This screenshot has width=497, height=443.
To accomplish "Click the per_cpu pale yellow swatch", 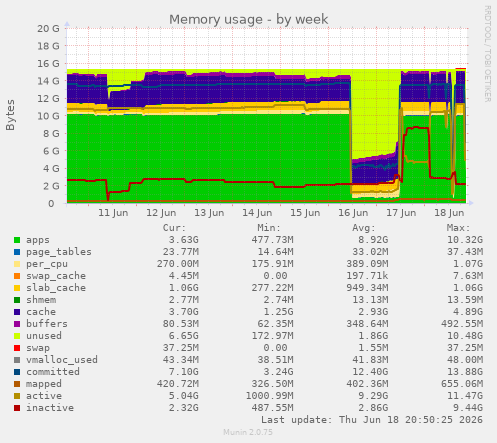I will pos(17,264).
